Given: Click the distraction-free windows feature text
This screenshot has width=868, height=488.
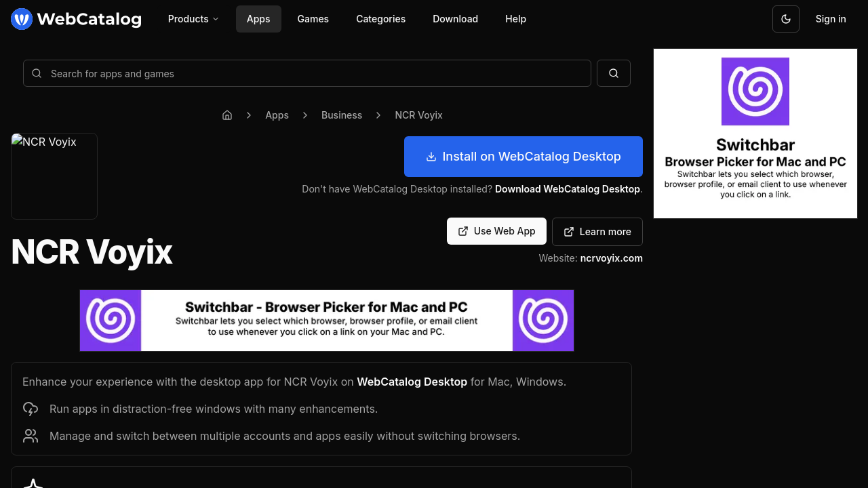Looking at the screenshot, I should tap(214, 409).
